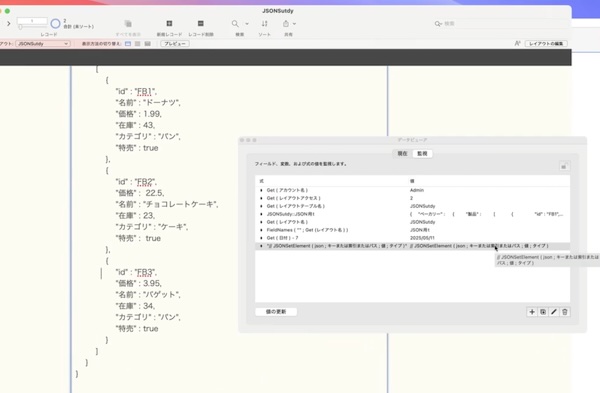Delete the expression with the trash icon
The image size is (600, 393).
[565, 312]
